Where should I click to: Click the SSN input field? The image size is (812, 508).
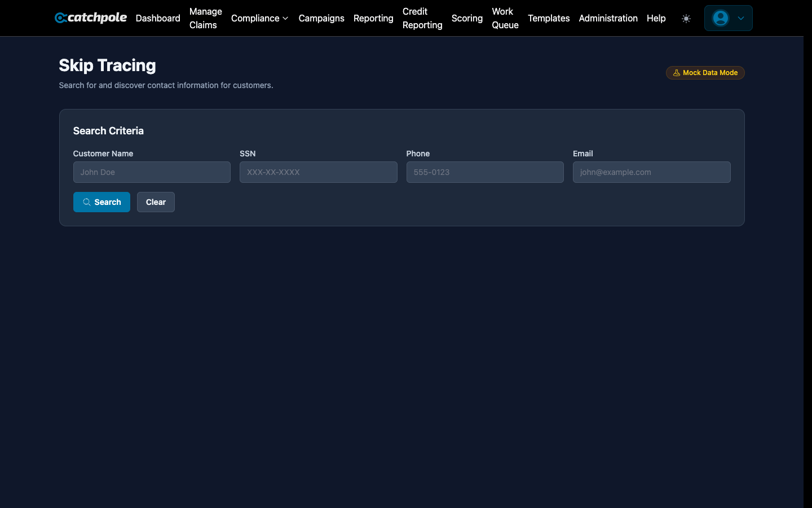coord(318,172)
